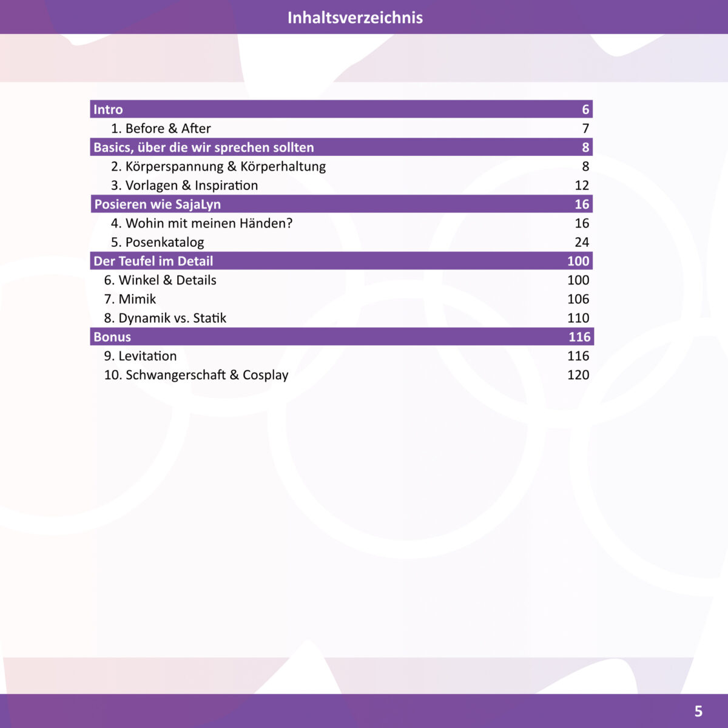Go to '6. Winkel & Details' entry
Viewport: 728px width, 728px height.
tap(160, 280)
